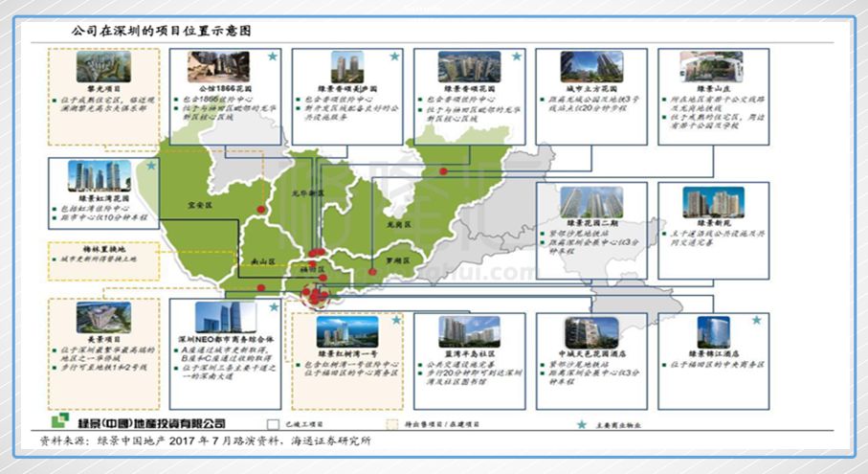
Task: Click the 绿景花园二期 card title
Action: coord(591,223)
